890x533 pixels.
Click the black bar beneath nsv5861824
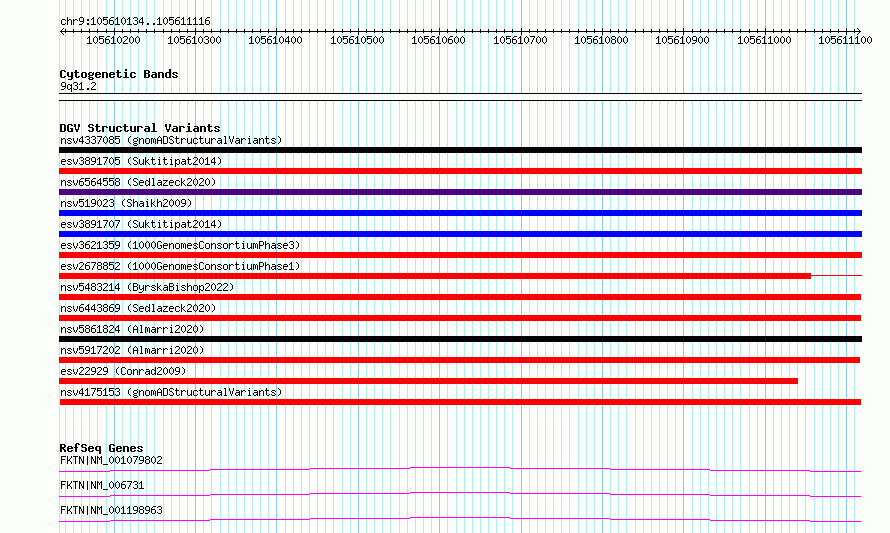pyautogui.click(x=460, y=339)
